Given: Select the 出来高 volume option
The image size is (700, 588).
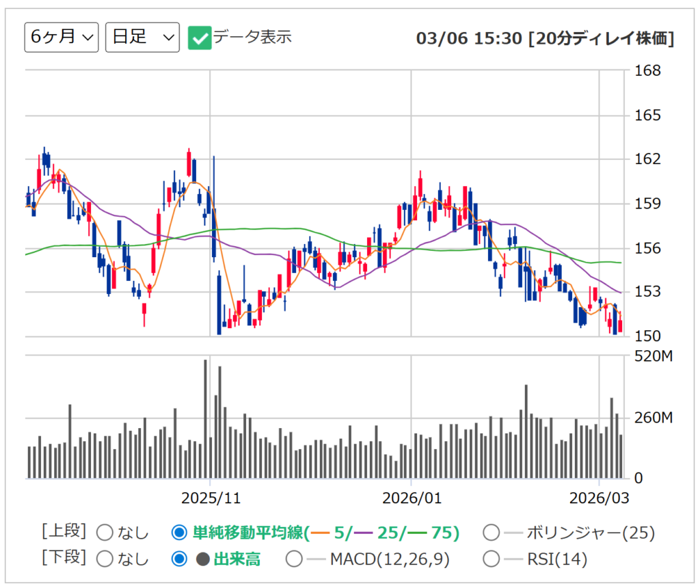Looking at the screenshot, I should coord(179,559).
